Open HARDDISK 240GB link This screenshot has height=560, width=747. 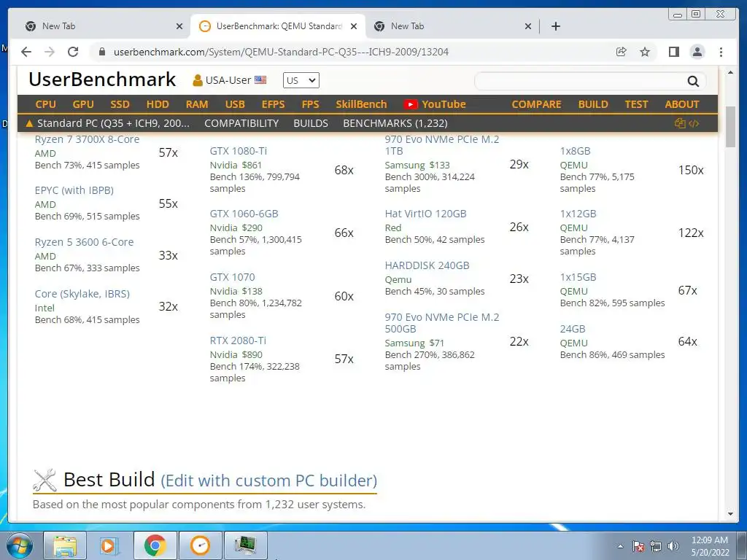click(427, 265)
